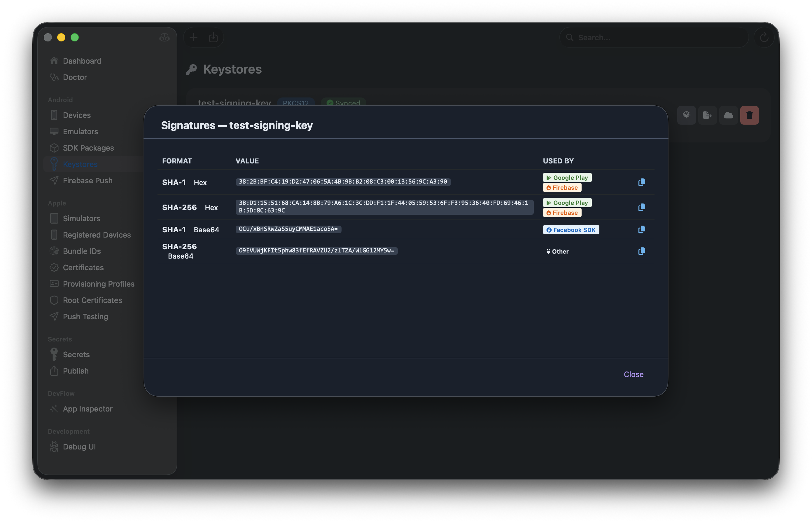Click the cloud sync icon for the keystore
The height and width of the screenshot is (523, 812).
click(728, 116)
